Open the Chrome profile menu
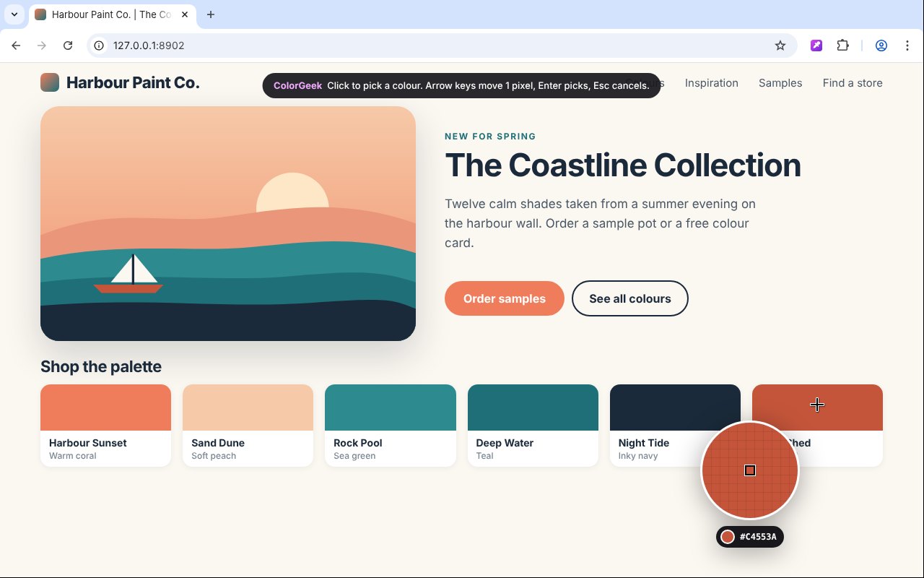 [881, 46]
